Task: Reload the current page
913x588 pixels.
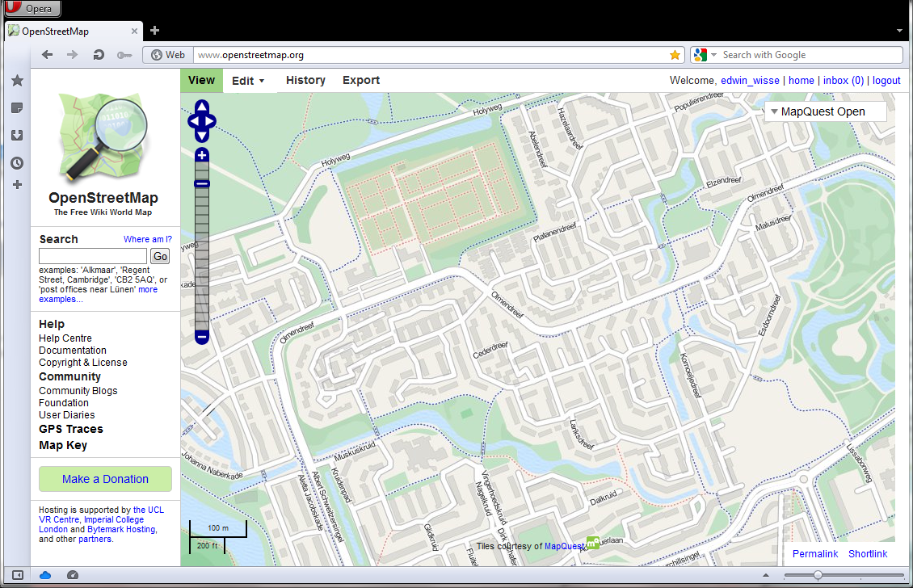Action: (x=99, y=55)
